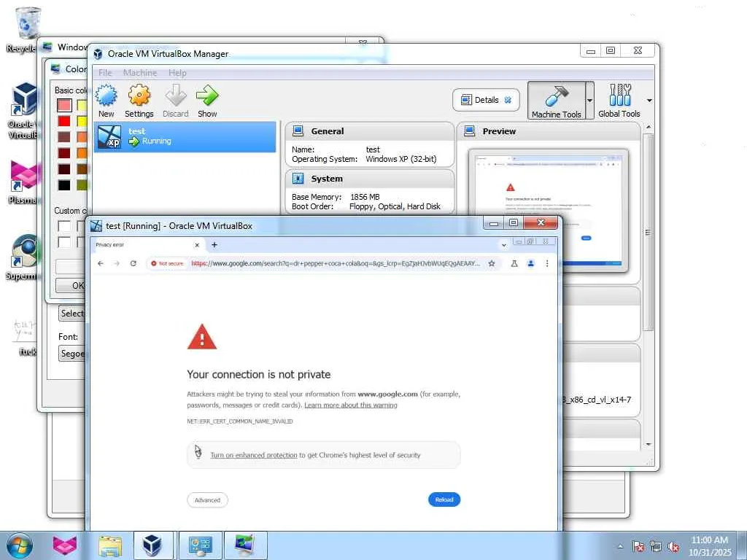Bookmark this page with the star icon
Image resolution: width=747 pixels, height=560 pixels.
click(492, 263)
